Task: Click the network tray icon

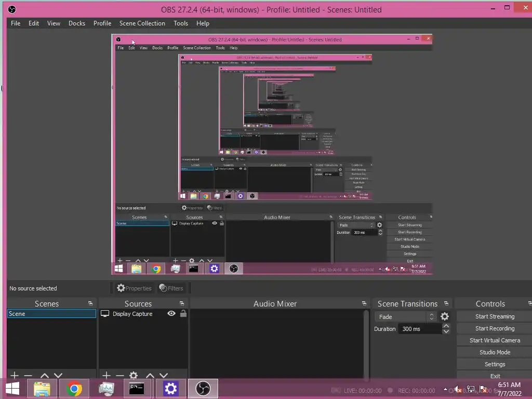Action: coord(471,389)
